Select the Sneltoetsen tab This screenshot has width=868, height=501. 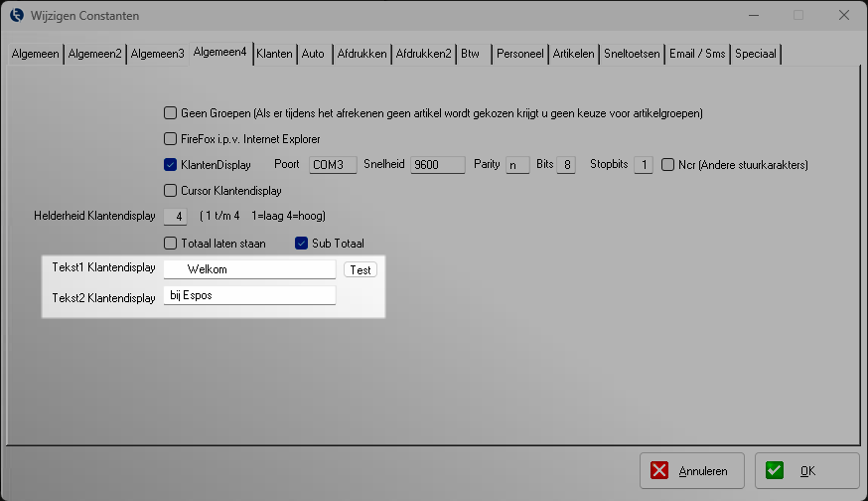click(x=633, y=54)
